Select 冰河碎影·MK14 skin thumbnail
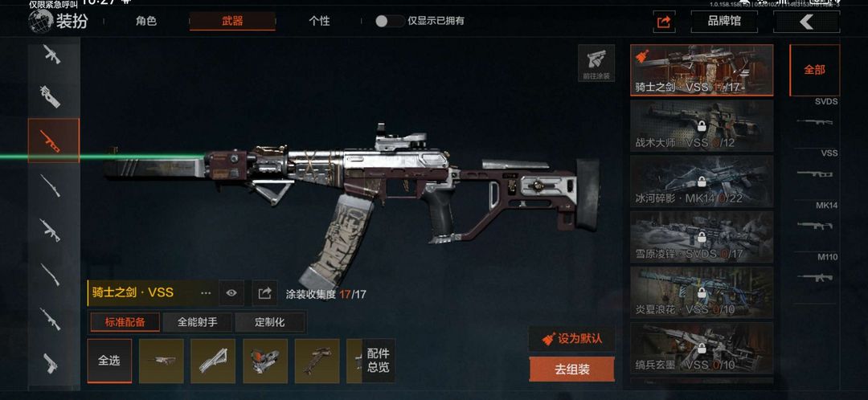 pos(702,181)
